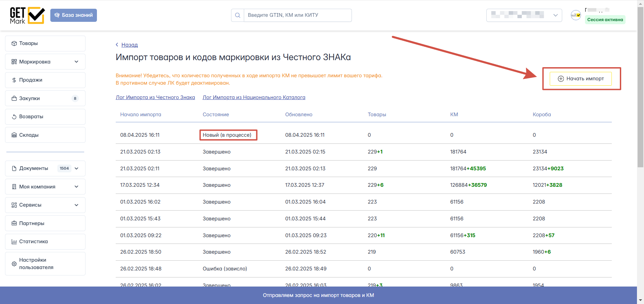Click the Документы file icon
This screenshot has width=644, height=304.
coord(14,168)
